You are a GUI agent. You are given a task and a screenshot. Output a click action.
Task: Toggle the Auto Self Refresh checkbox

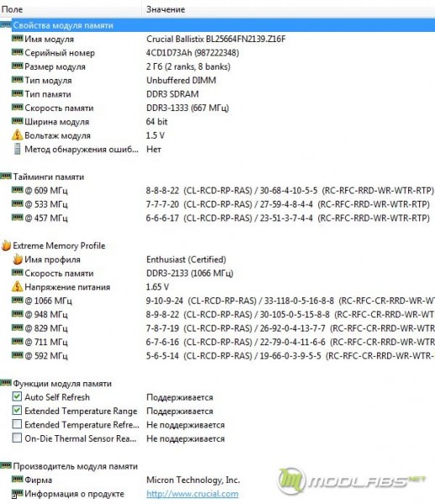pyautogui.click(x=17, y=396)
